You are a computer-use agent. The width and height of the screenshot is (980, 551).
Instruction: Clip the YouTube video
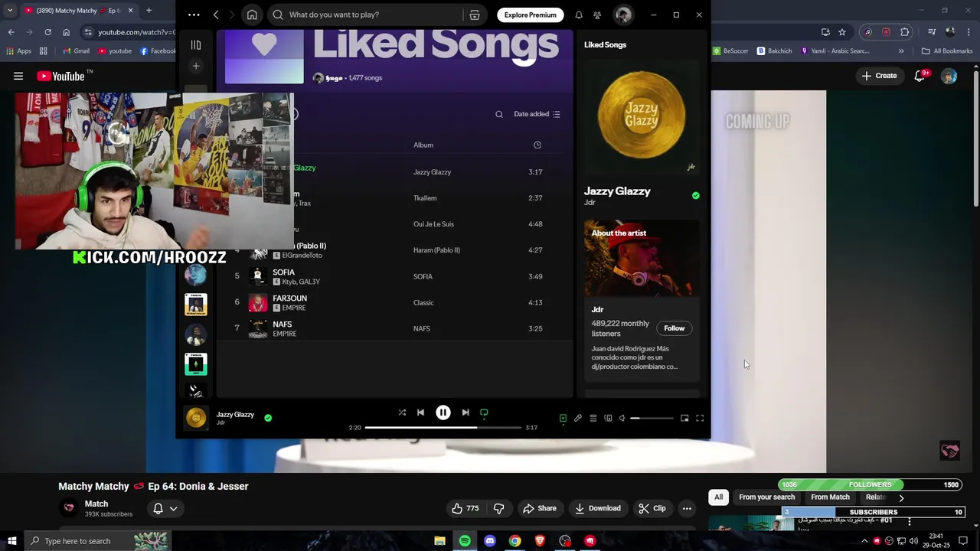(652, 508)
